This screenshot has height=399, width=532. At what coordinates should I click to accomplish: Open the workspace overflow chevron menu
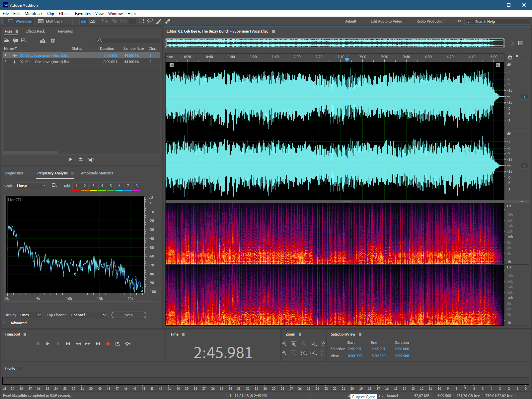pos(459,21)
